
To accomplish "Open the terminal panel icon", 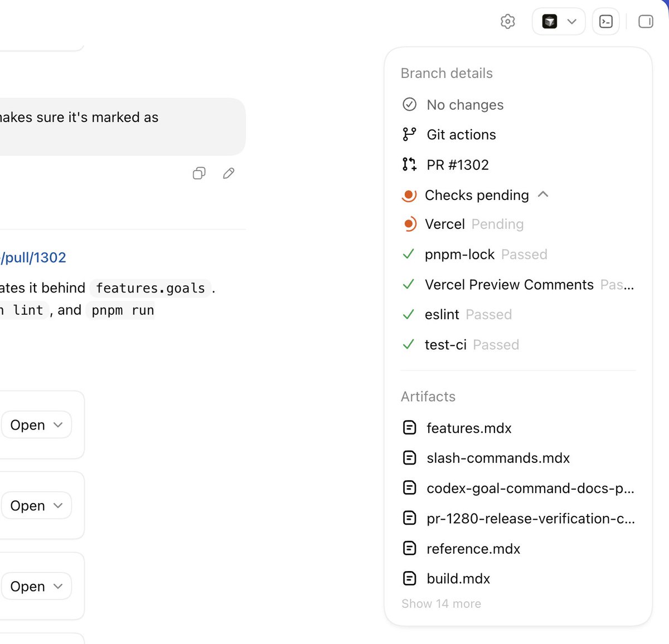I will (x=606, y=22).
